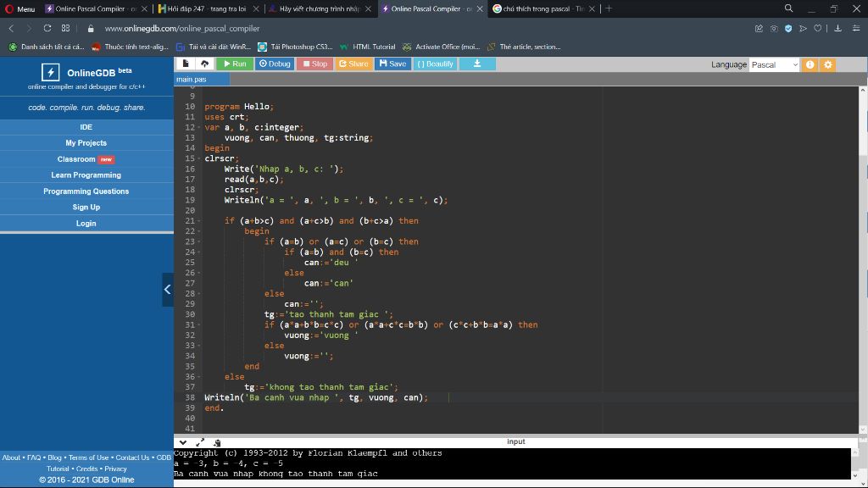The height and width of the screenshot is (488, 868).
Task: Click the browser back arrow
Action: 11,28
